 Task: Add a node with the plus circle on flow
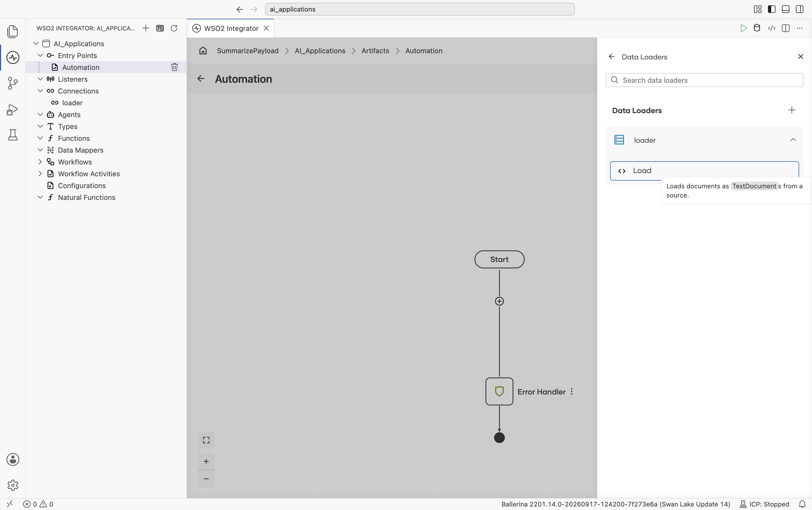[x=499, y=301]
